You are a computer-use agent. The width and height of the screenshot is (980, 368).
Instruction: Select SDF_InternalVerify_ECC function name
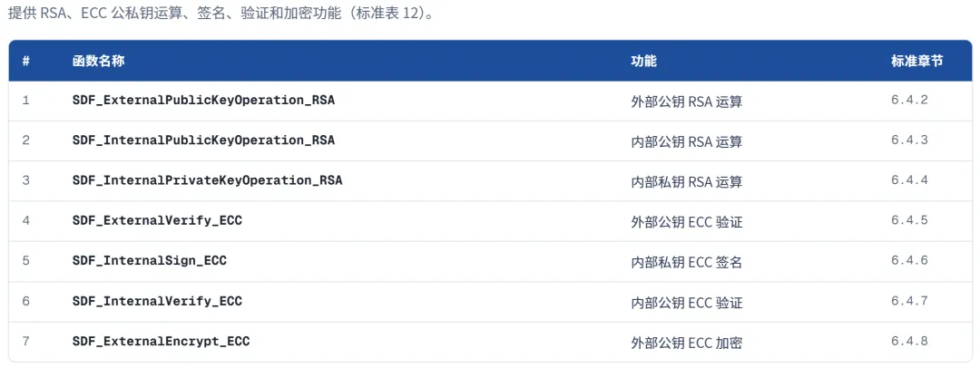point(158,301)
